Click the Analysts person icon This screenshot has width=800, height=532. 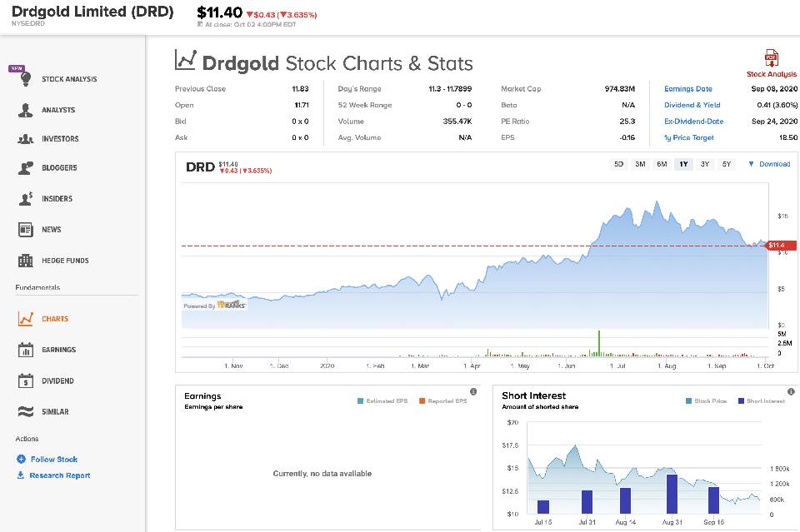tap(26, 110)
